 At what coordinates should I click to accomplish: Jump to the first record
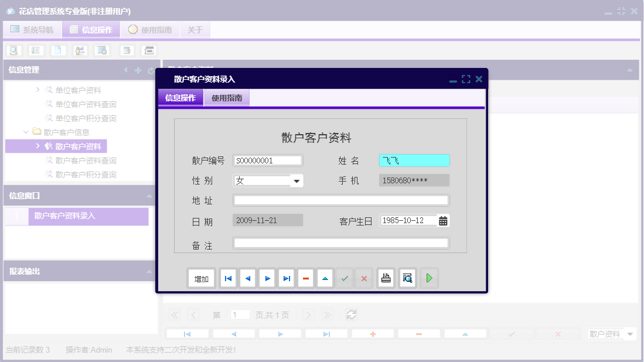228,278
